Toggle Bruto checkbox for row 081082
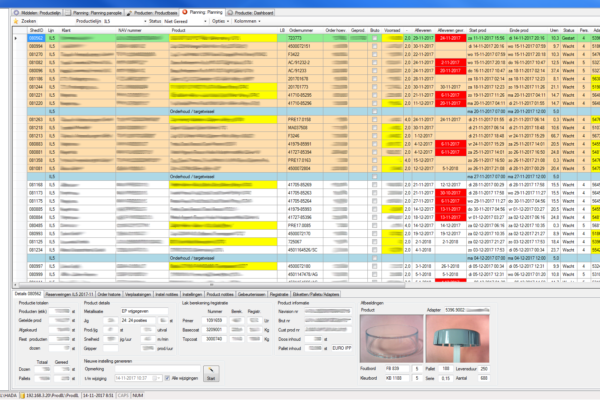This screenshot has width=600, height=400. 375,62
